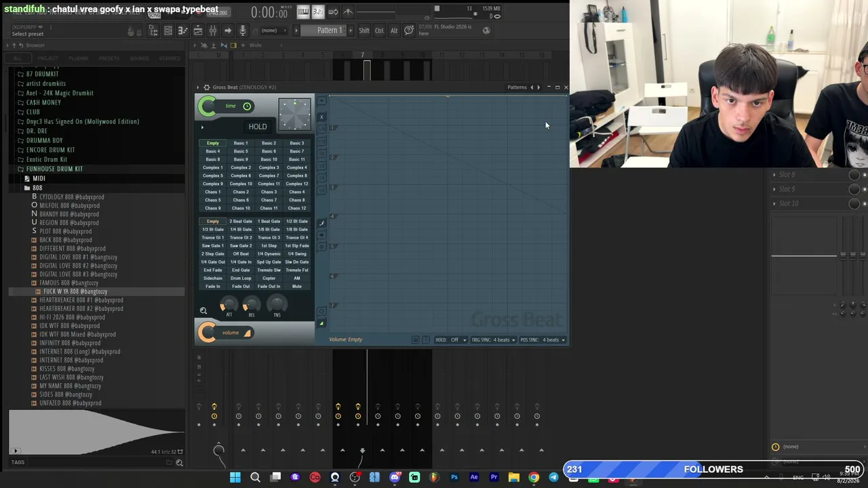The image size is (868, 488).
Task: Open Premiere Pro from the taskbar
Action: pyautogui.click(x=494, y=478)
